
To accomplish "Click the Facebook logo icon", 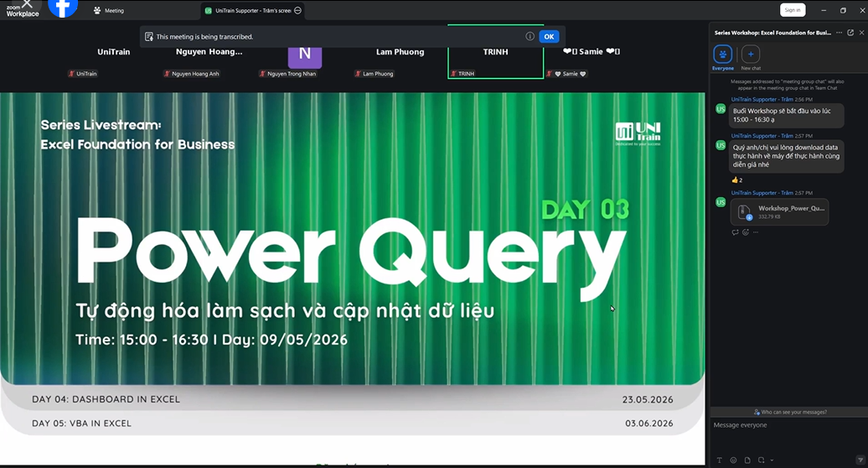I will [x=63, y=8].
